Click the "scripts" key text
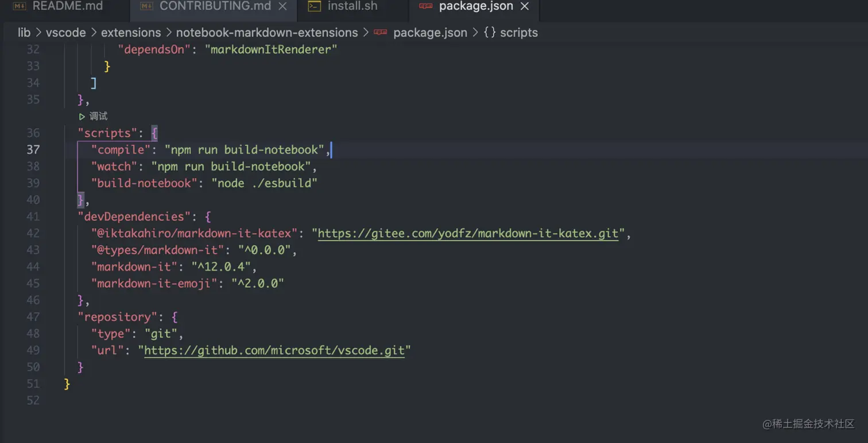Viewport: 868px width, 443px height. coord(107,133)
